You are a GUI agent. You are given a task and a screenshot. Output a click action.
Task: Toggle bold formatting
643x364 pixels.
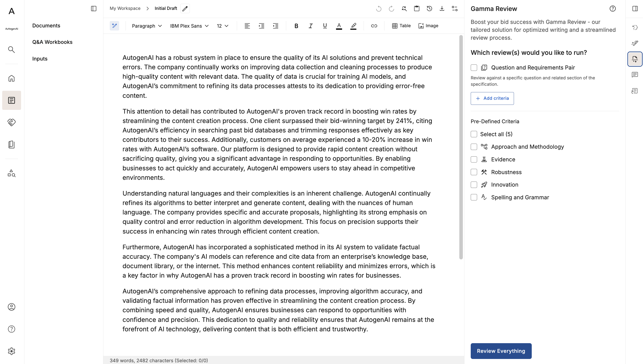tap(296, 26)
